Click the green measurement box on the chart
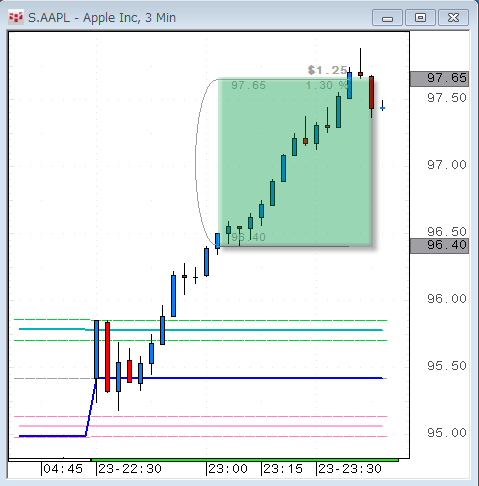Image resolution: width=479 pixels, height=486 pixels. tap(295, 163)
